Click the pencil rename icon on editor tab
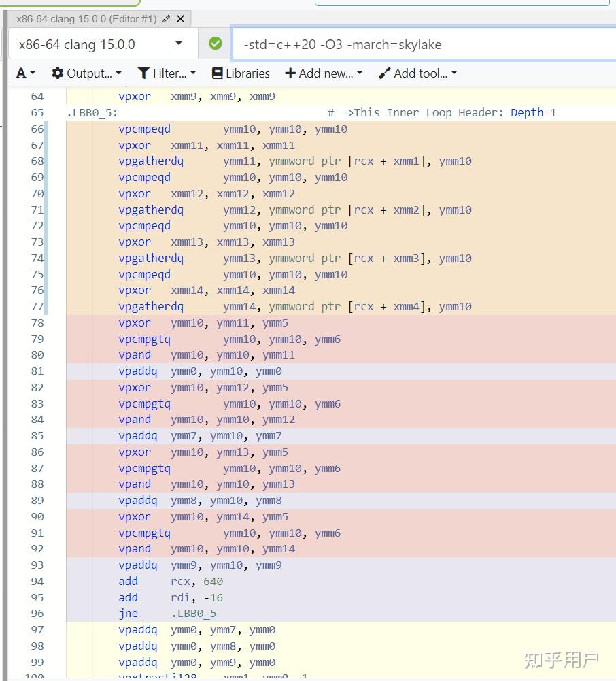 (x=166, y=18)
